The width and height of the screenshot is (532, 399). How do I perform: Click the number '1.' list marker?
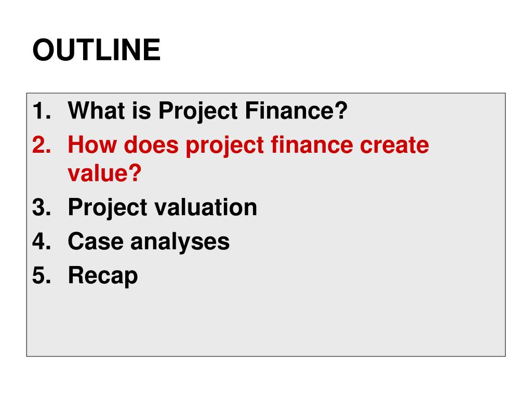click(42, 111)
